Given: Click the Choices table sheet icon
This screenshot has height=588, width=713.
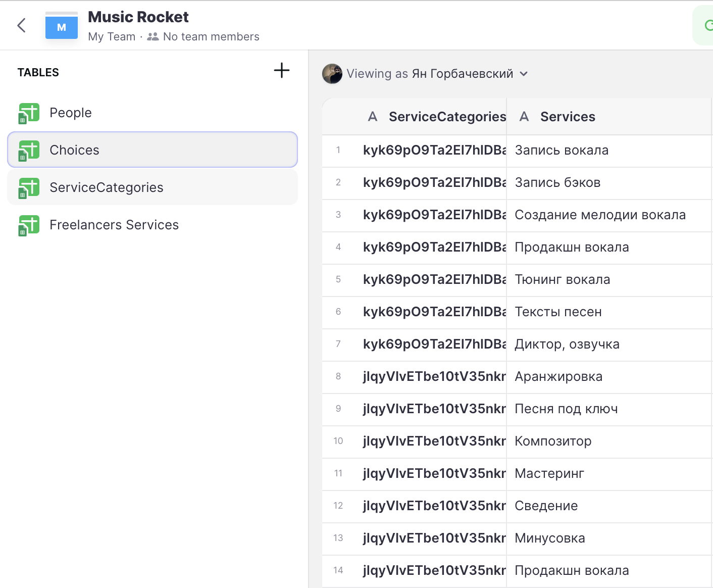Looking at the screenshot, I should pos(29,151).
